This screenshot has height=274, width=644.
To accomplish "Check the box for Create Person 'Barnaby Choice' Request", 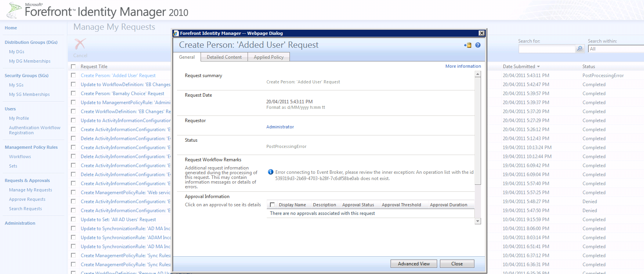I will point(73,94).
